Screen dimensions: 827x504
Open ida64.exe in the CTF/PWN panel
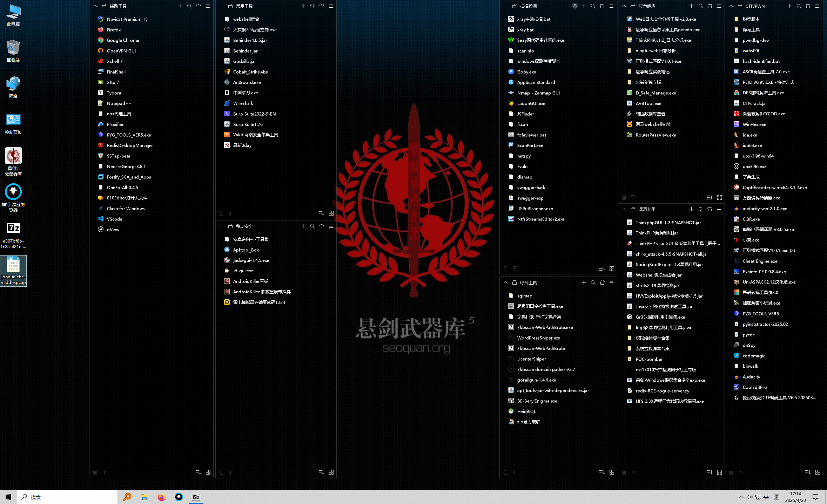(752, 145)
